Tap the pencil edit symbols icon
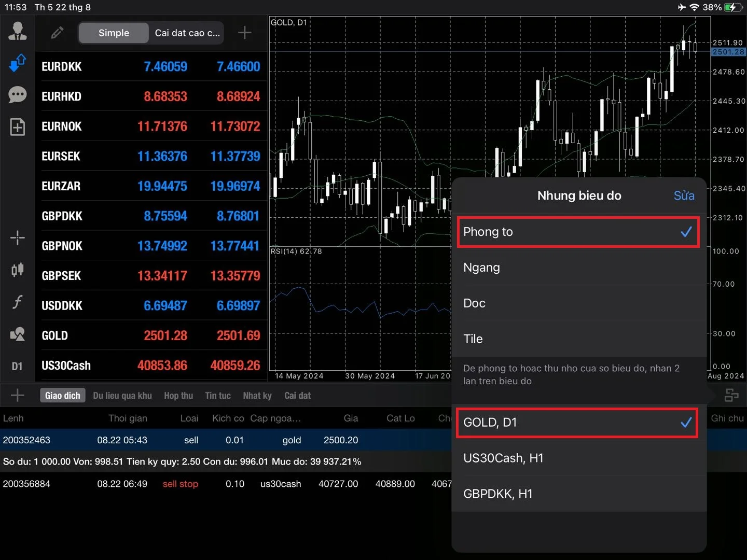This screenshot has width=747, height=560. pyautogui.click(x=57, y=33)
